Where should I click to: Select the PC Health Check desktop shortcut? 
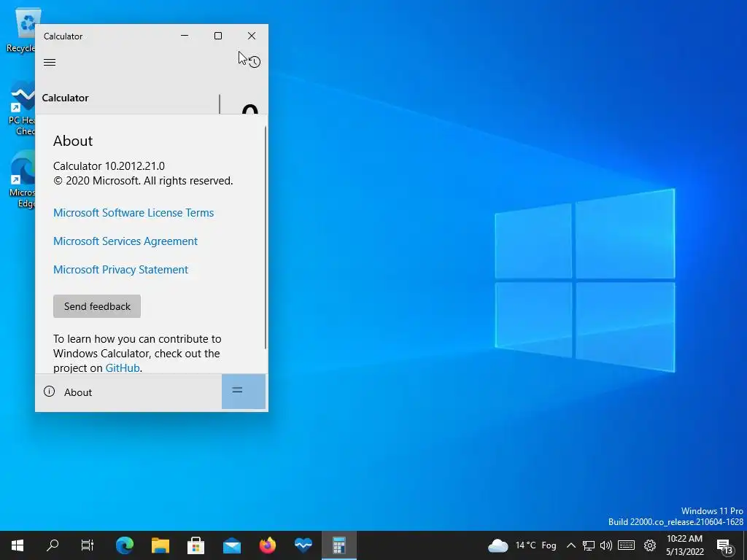click(21, 108)
